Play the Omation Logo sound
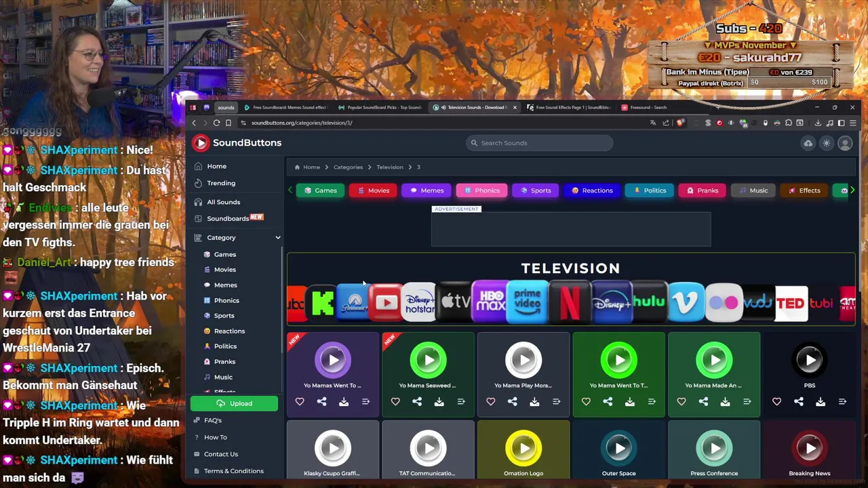Screen dimensions: 868x488 click(524, 448)
